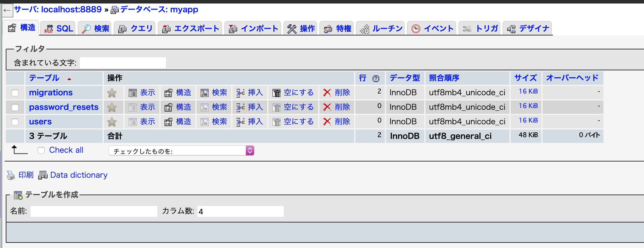
Task: Favorite the password_resets table star icon
Action: click(x=112, y=107)
